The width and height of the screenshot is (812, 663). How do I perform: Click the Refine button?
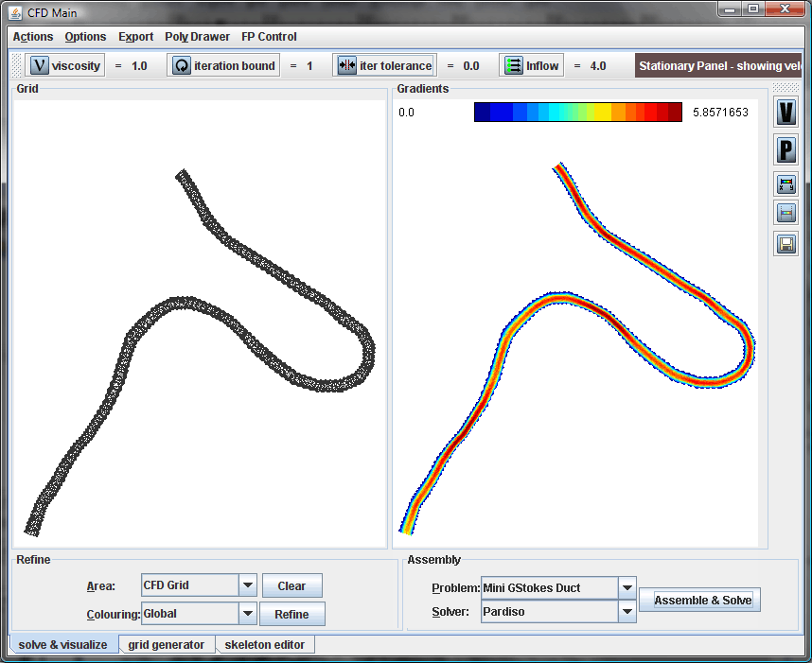point(292,615)
